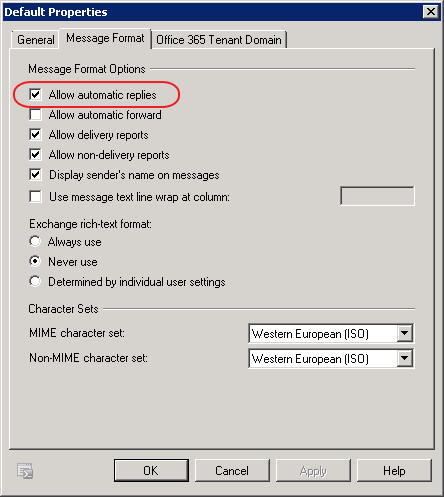This screenshot has height=497, width=444.
Task: Open Help for this dialog
Action: 394,471
